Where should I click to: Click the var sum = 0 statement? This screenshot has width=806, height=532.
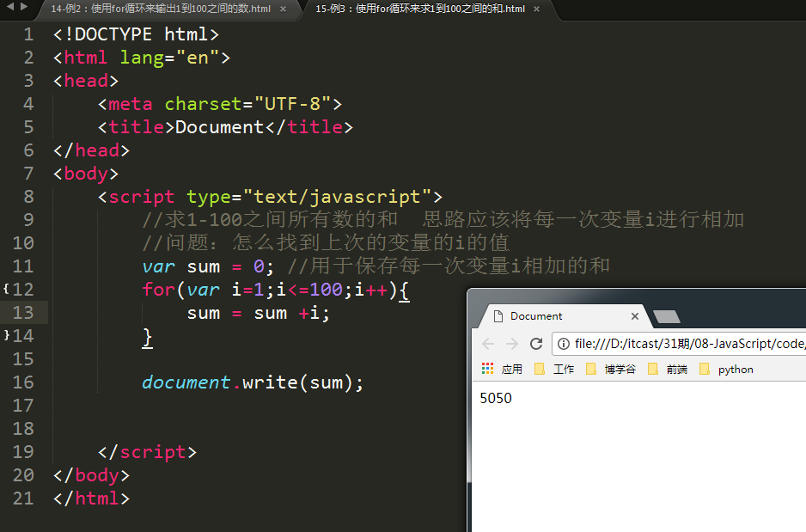click(208, 266)
